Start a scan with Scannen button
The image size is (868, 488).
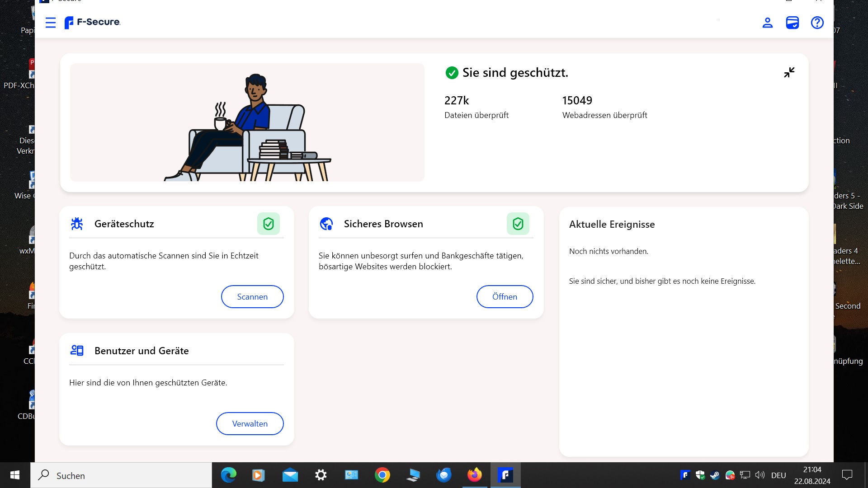(252, 297)
